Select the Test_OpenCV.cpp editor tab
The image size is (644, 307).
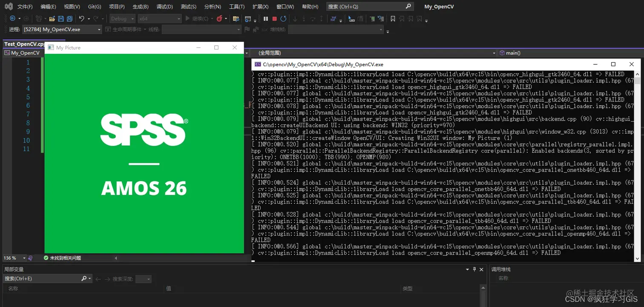[x=24, y=44]
